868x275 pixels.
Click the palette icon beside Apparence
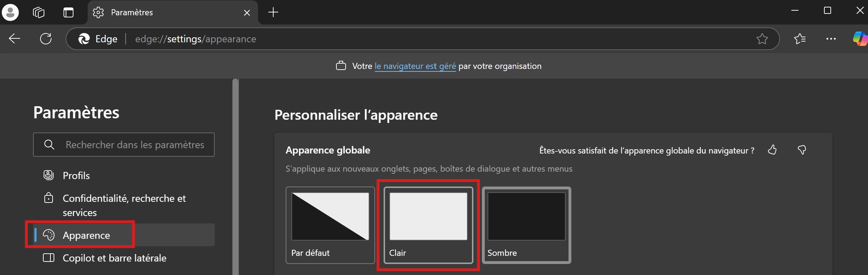pos(49,235)
